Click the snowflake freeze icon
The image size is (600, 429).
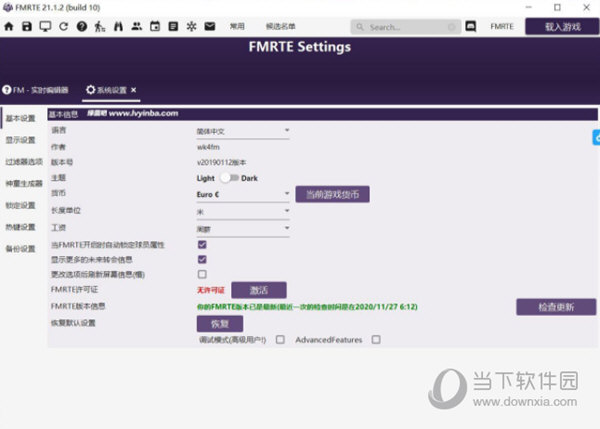pos(191,26)
